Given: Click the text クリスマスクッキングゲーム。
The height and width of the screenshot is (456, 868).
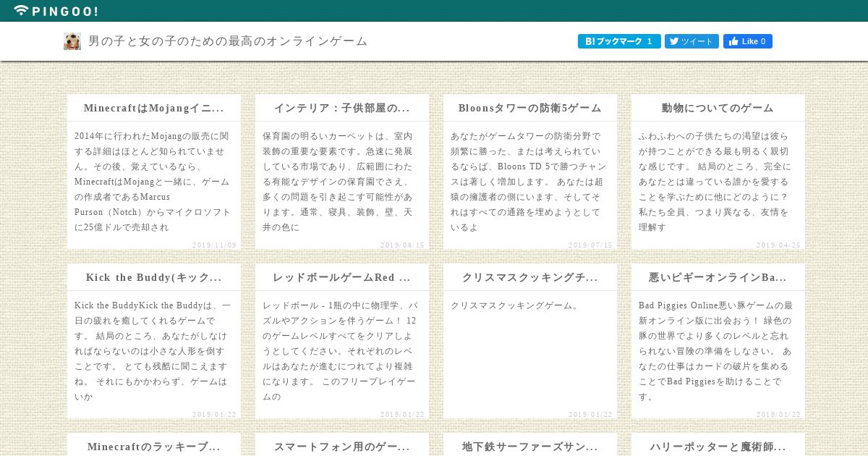Looking at the screenshot, I should [x=515, y=305].
